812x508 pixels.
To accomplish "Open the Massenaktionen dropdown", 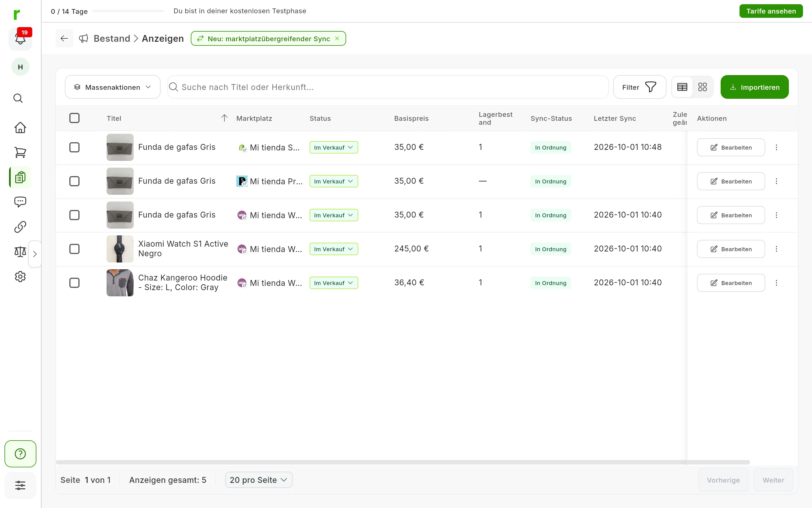I will (x=112, y=87).
